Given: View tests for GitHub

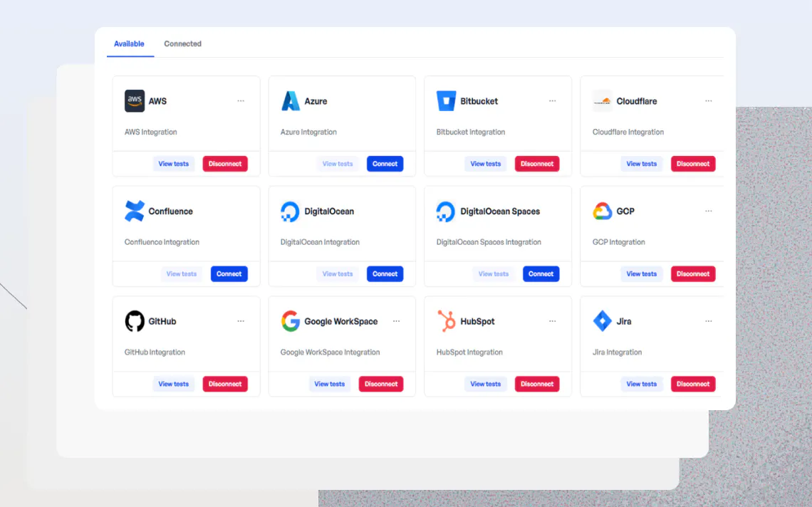Looking at the screenshot, I should pos(174,385).
